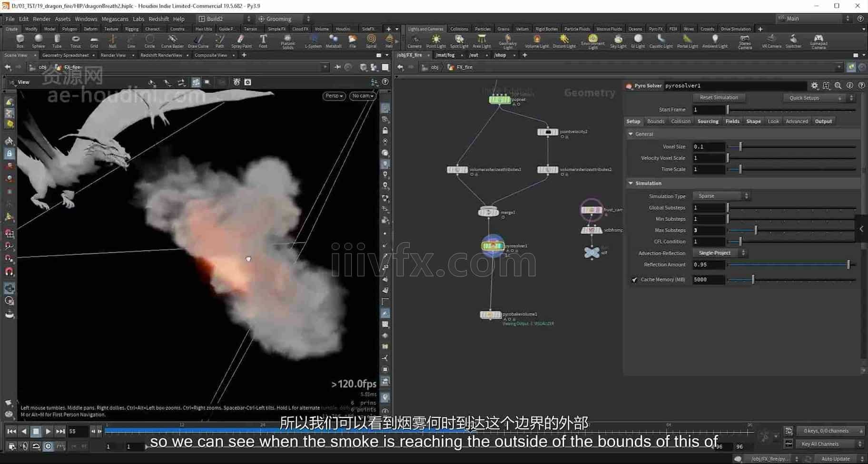Open the Grooming radial menu dropdown

pyautogui.click(x=284, y=19)
